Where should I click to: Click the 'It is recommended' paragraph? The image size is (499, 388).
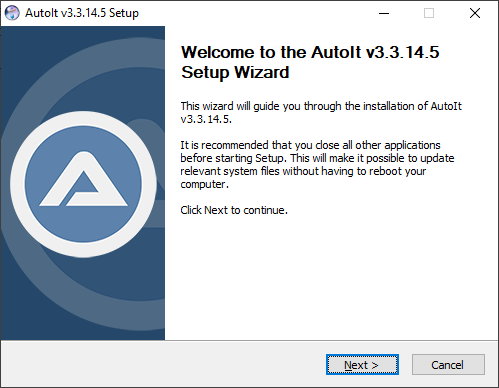pos(317,164)
